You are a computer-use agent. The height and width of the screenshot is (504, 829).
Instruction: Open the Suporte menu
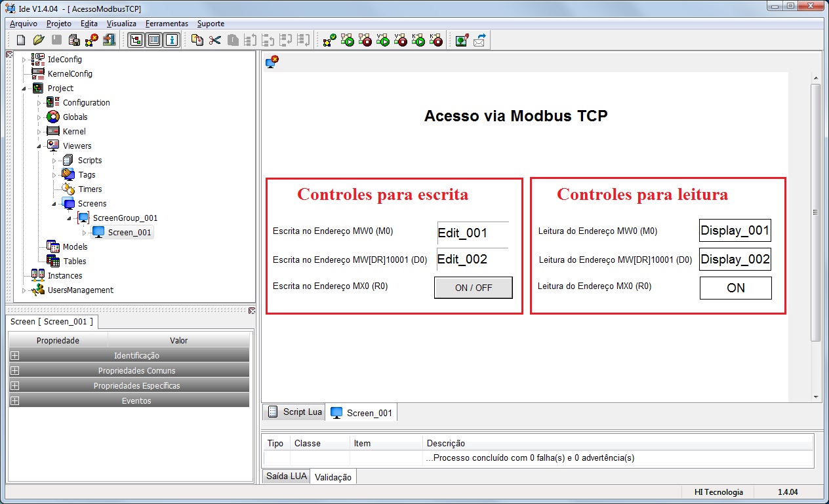tap(211, 24)
